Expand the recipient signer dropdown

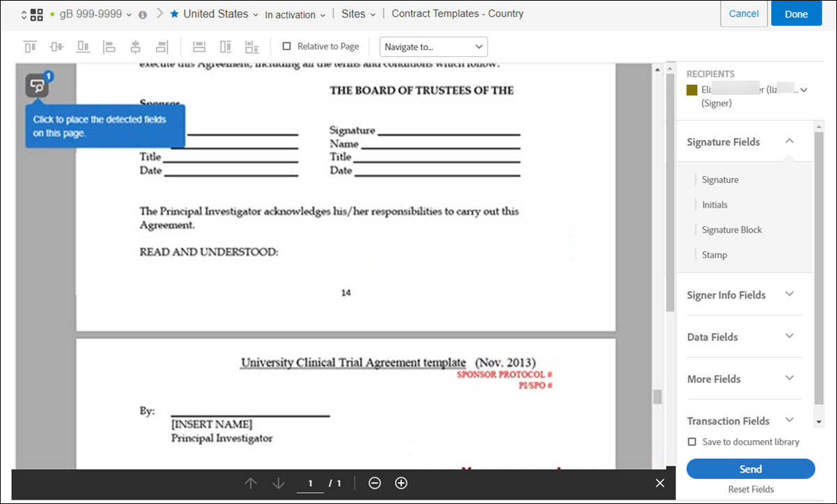(804, 90)
